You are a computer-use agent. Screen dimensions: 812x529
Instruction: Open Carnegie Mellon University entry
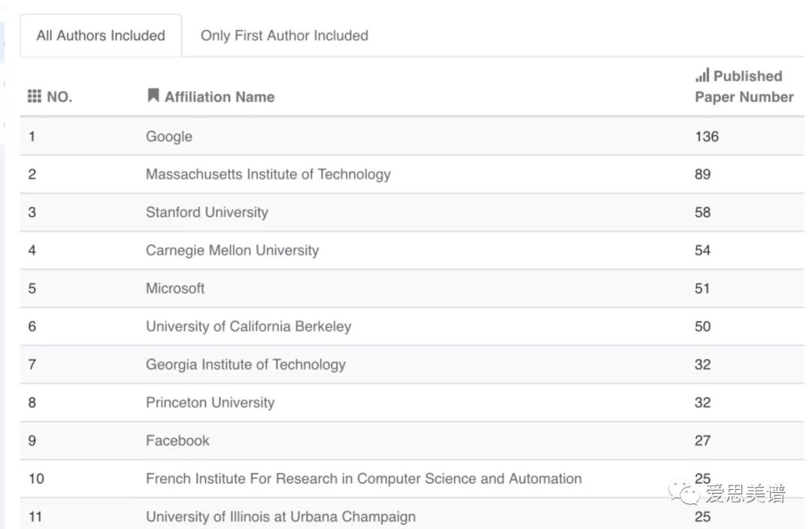[x=232, y=250]
